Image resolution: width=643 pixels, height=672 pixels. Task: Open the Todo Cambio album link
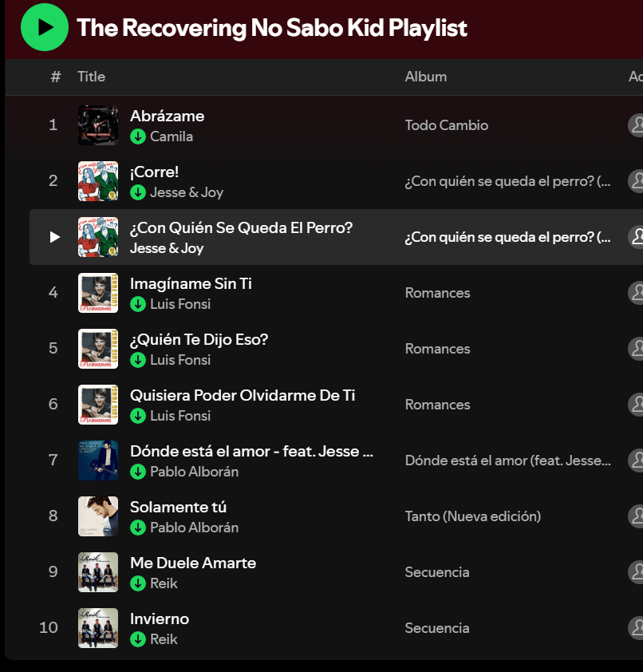click(446, 125)
